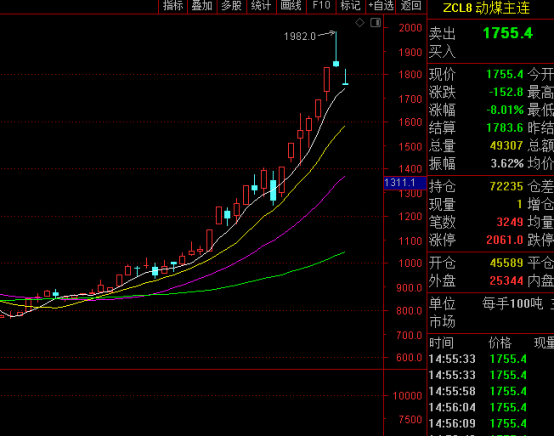The image size is (554, 436).
Task: Click the ZCL8 动煤主连 title
Action: pos(487,8)
